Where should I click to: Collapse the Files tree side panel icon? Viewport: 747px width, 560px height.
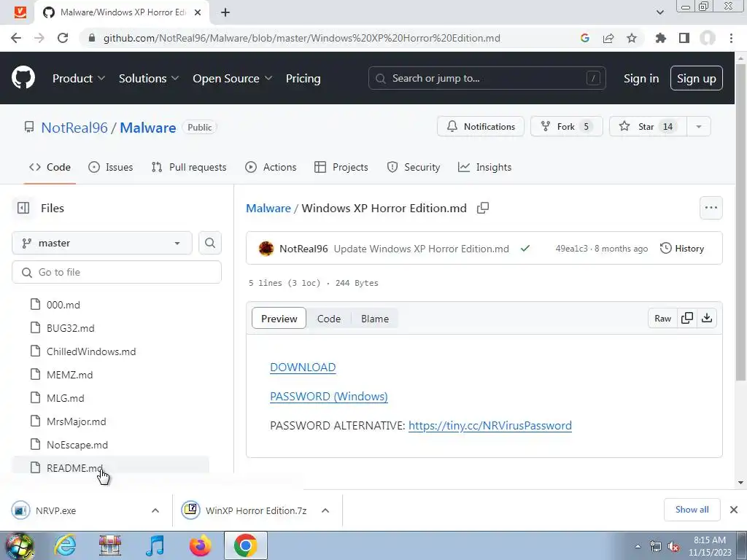coord(23,208)
